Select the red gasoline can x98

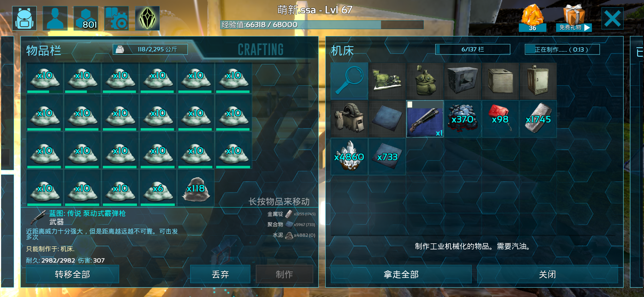click(x=500, y=119)
